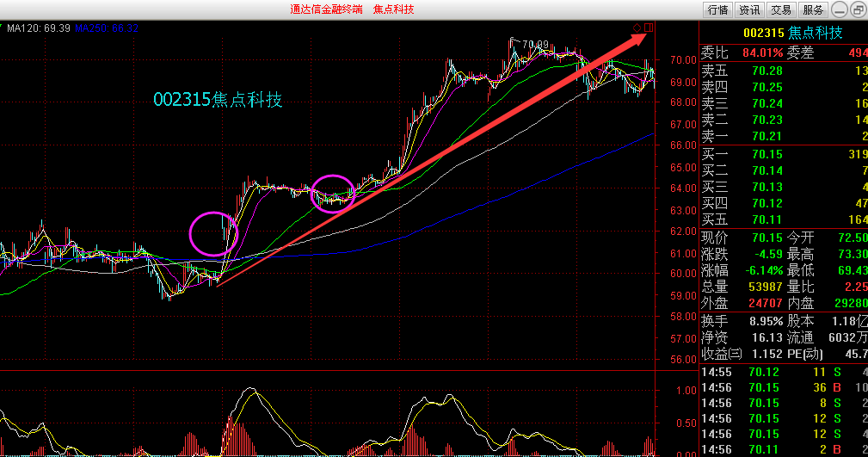
Task: Minimize the 通达信 terminal window
Action: pyautogui.click(x=840, y=10)
